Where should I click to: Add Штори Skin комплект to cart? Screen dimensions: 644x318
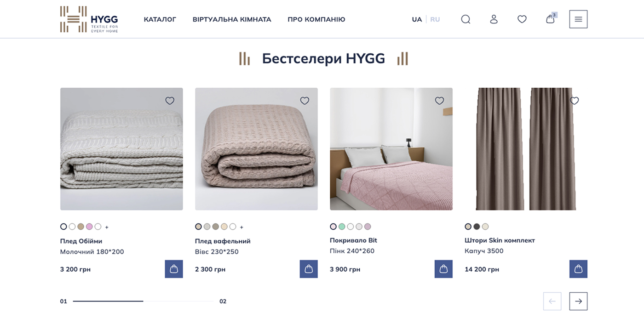[578, 269]
